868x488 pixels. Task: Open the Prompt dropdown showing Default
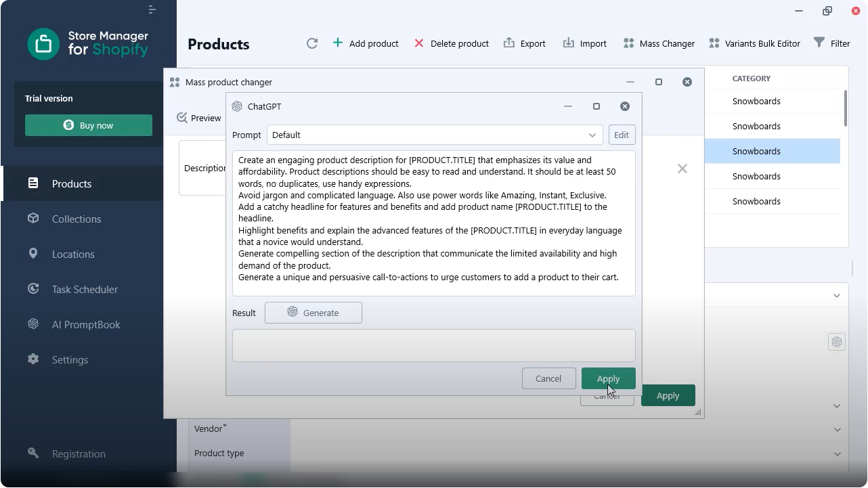click(435, 135)
